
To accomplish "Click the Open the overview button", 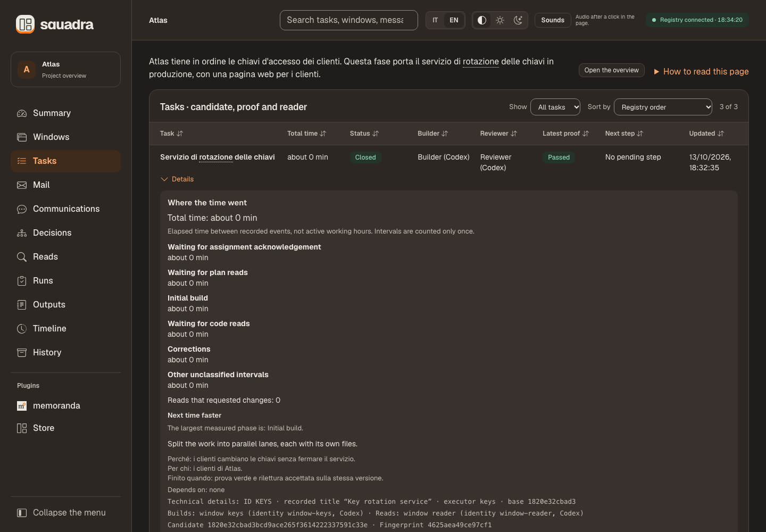I will coord(612,70).
